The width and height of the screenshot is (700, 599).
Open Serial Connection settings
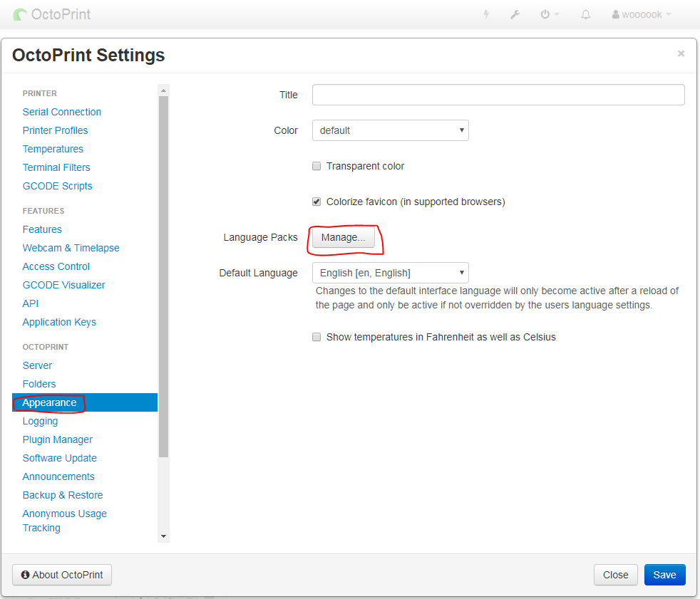(62, 112)
